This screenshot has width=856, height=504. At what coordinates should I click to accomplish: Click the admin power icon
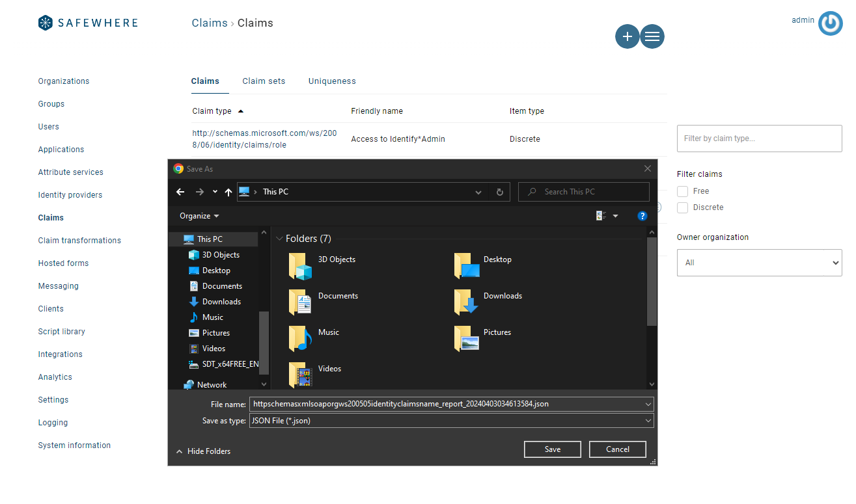[830, 23]
